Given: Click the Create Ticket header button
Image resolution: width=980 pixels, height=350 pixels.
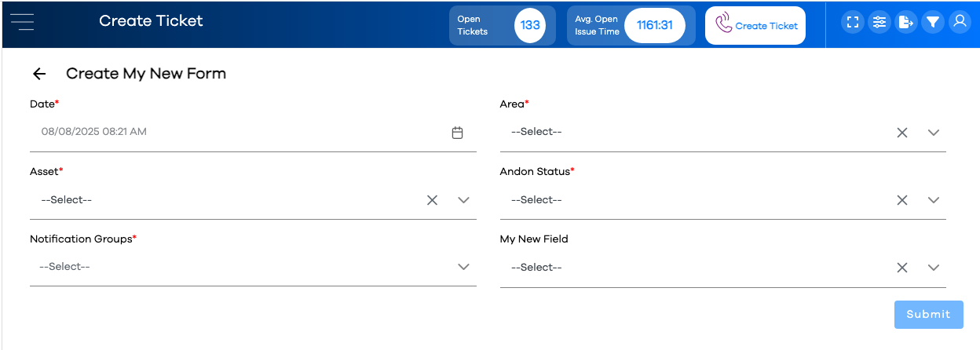Looking at the screenshot, I should tap(755, 25).
